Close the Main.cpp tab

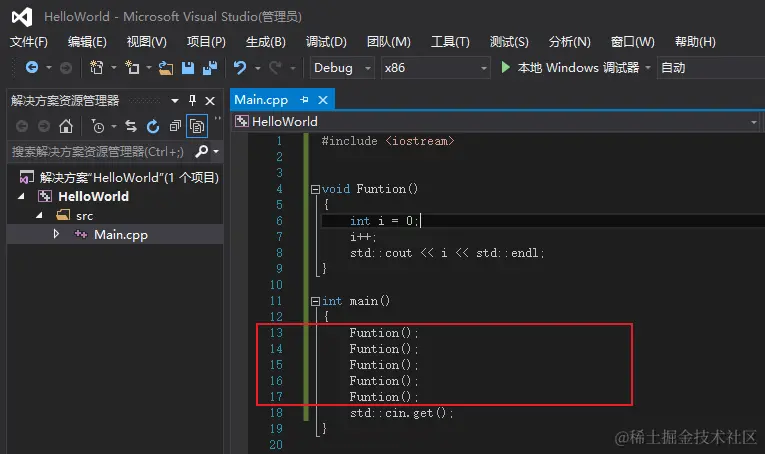coord(323,100)
